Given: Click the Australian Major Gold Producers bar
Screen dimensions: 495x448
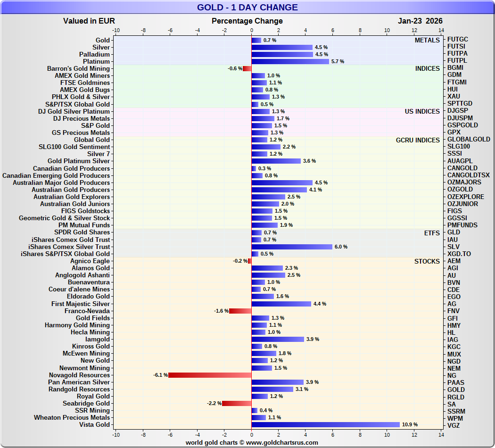Looking at the screenshot, I should 282,183.
